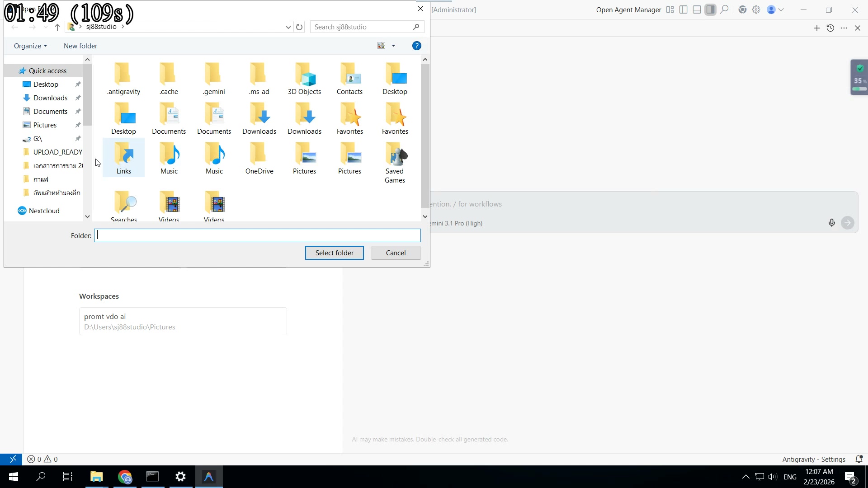Image resolution: width=868 pixels, height=488 pixels.
Task: Select Downloads in Quick access list
Action: tap(50, 98)
